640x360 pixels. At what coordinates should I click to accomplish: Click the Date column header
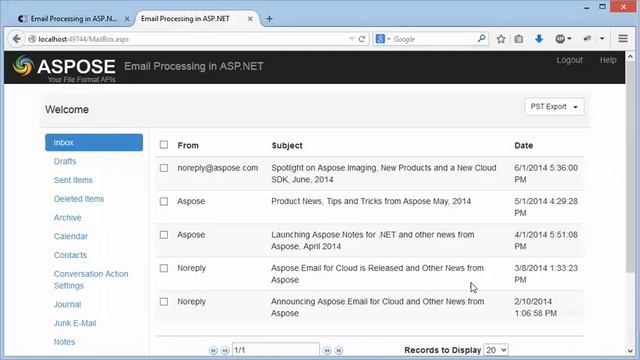tap(524, 145)
